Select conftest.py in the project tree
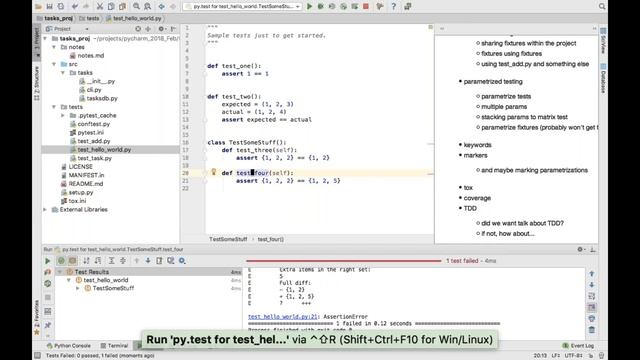 (93, 124)
